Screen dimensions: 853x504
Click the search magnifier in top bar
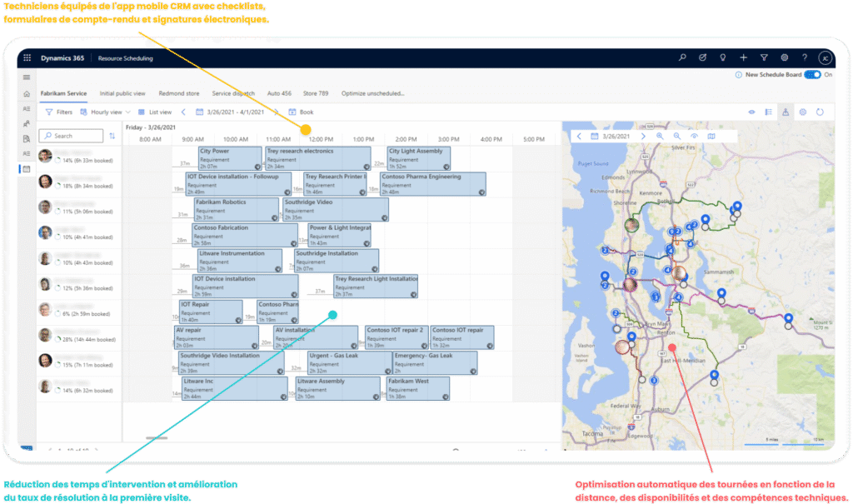(x=682, y=57)
